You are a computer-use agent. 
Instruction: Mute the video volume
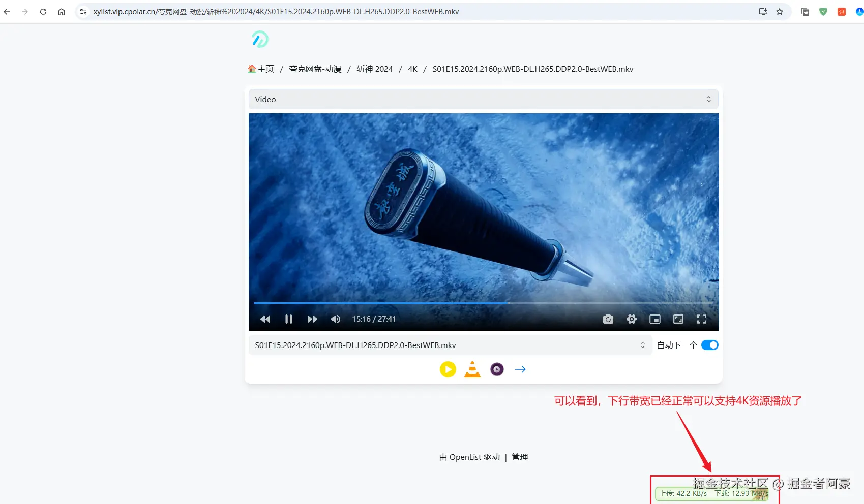click(336, 319)
